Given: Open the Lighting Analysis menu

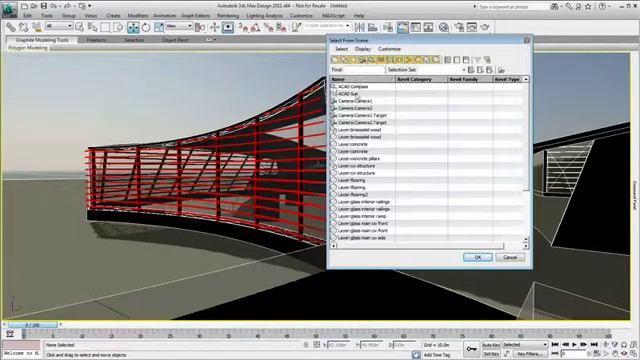Looking at the screenshot, I should (264, 16).
